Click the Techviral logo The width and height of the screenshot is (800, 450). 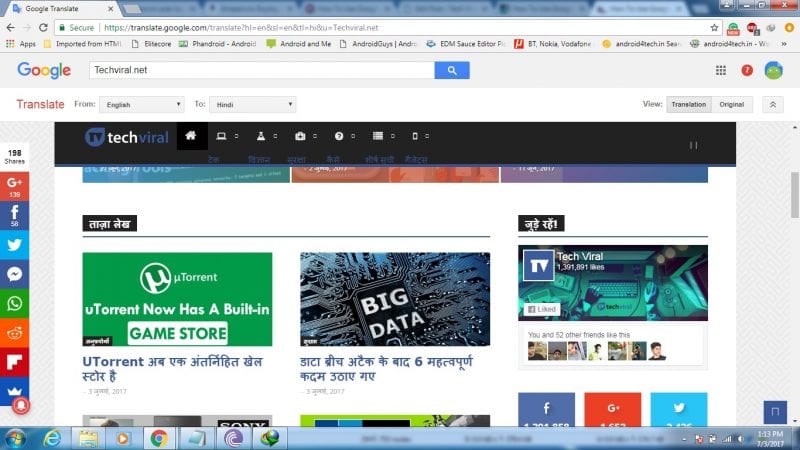(x=127, y=137)
